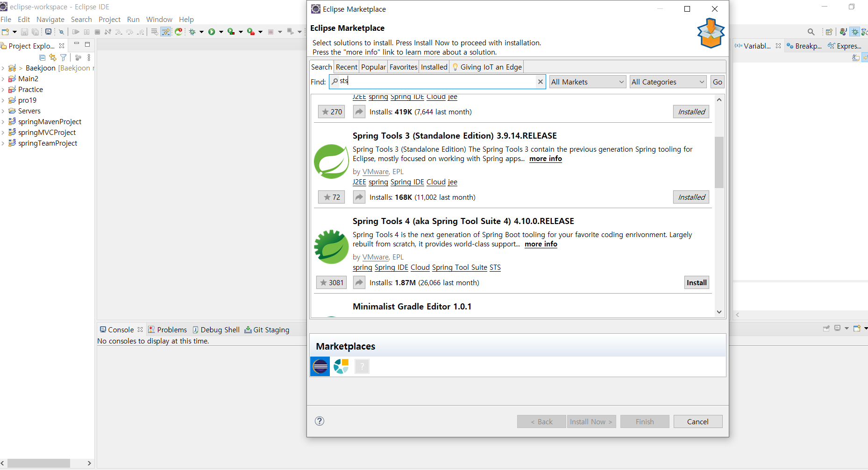This screenshot has height=470, width=868.
Task: Toggle Link with Editor arrows in Project Explorer
Action: [x=53, y=57]
